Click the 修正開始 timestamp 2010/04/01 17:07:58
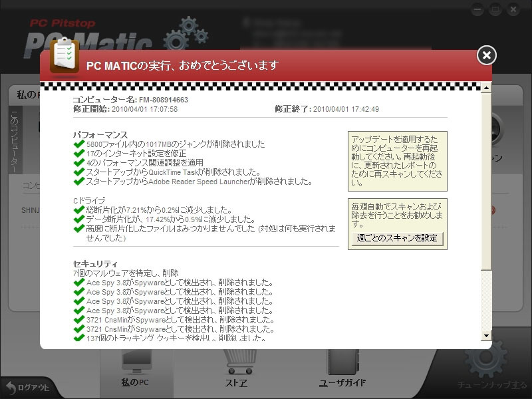532x399 pixels. pyautogui.click(x=144, y=109)
